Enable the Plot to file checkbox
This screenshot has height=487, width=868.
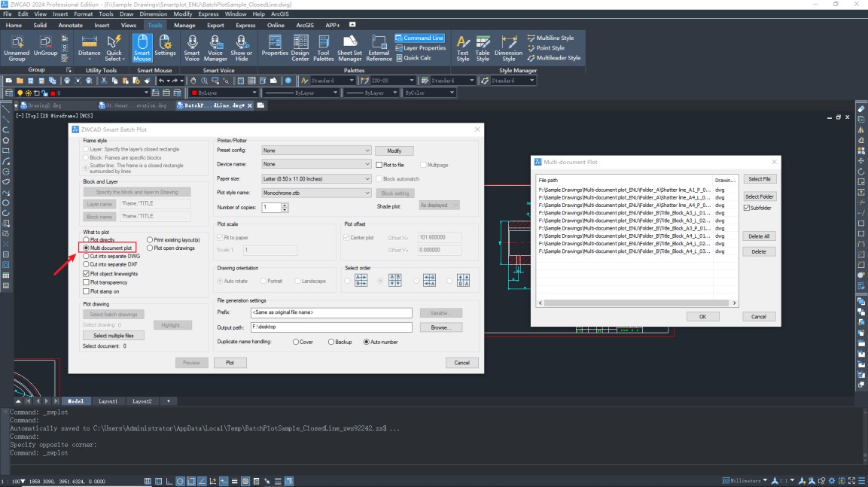click(379, 165)
